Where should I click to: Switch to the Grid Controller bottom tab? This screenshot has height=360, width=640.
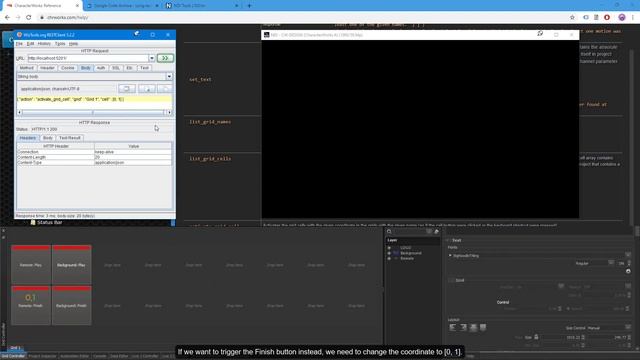[13, 356]
